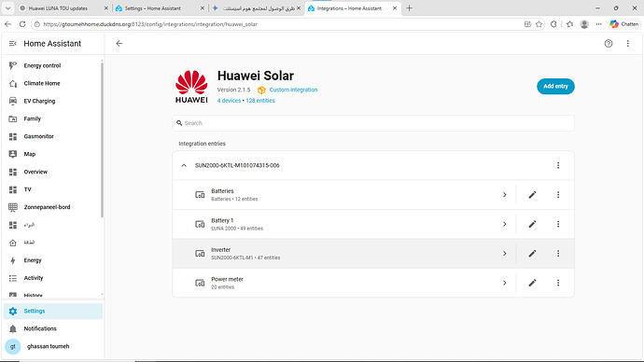
Task: Collapse the Home Assistant sidebar menu icon
Action: (x=13, y=44)
